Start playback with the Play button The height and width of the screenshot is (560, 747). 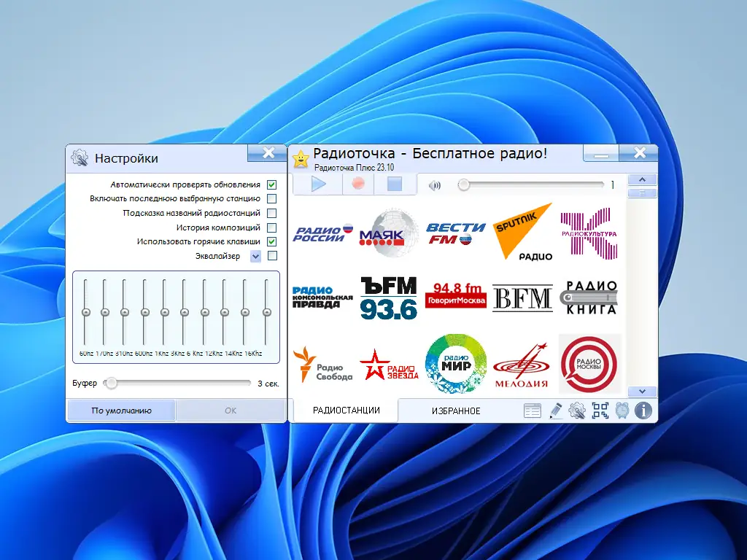(x=318, y=184)
